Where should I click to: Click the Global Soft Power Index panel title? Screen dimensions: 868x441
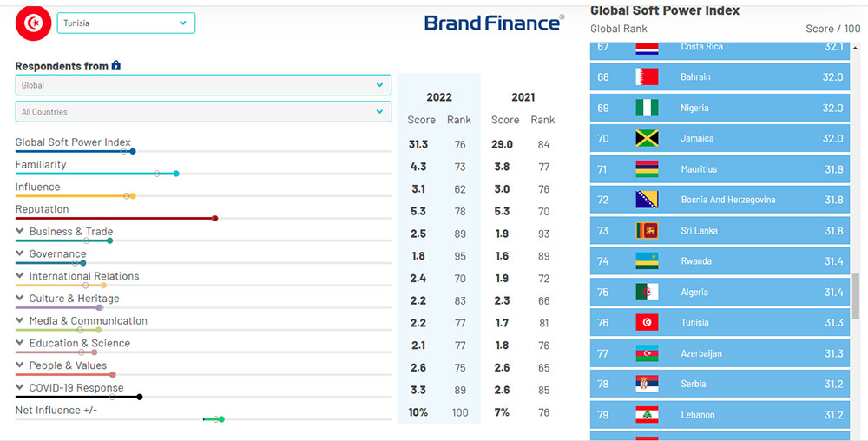(x=664, y=10)
